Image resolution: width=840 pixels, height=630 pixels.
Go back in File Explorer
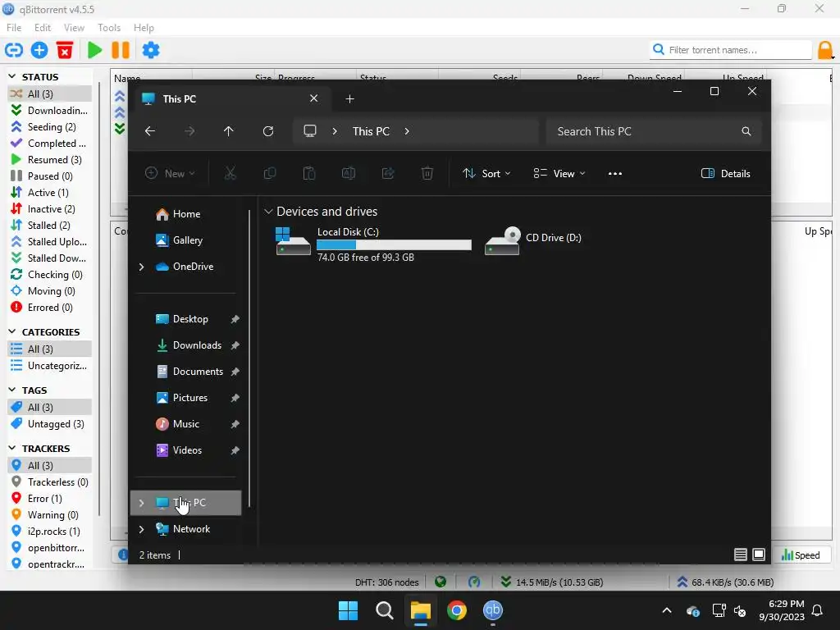(150, 131)
